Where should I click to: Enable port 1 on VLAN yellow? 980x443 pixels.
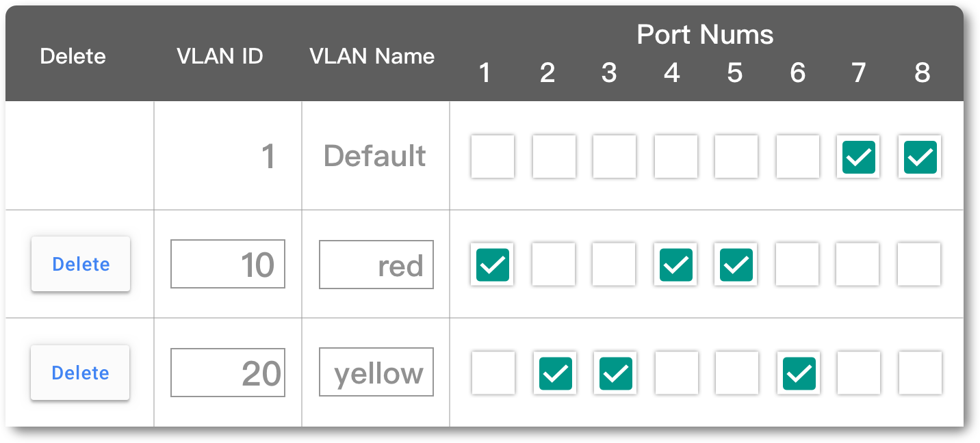click(492, 373)
